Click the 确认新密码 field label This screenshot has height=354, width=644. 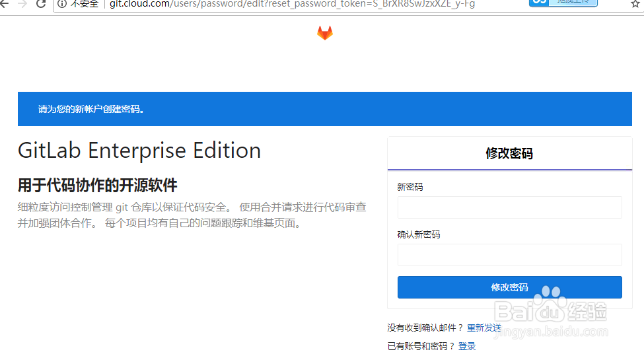point(419,234)
